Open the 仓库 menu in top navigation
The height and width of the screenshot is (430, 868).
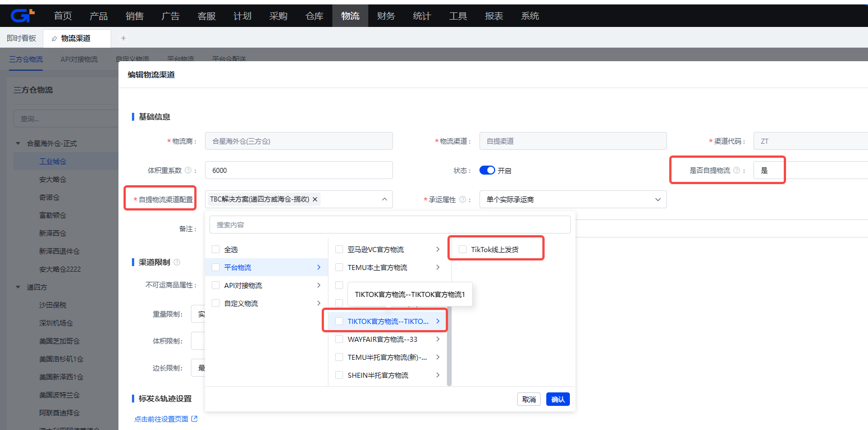tap(314, 16)
